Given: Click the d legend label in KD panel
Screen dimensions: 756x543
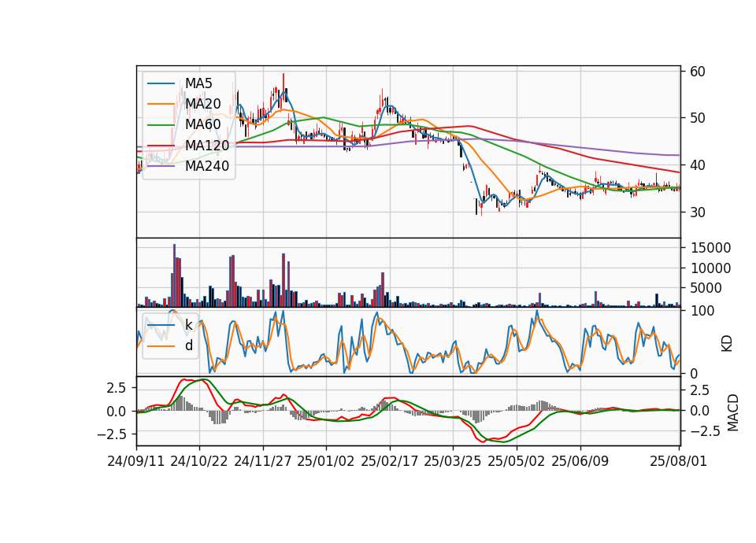Looking at the screenshot, I should [189, 345].
